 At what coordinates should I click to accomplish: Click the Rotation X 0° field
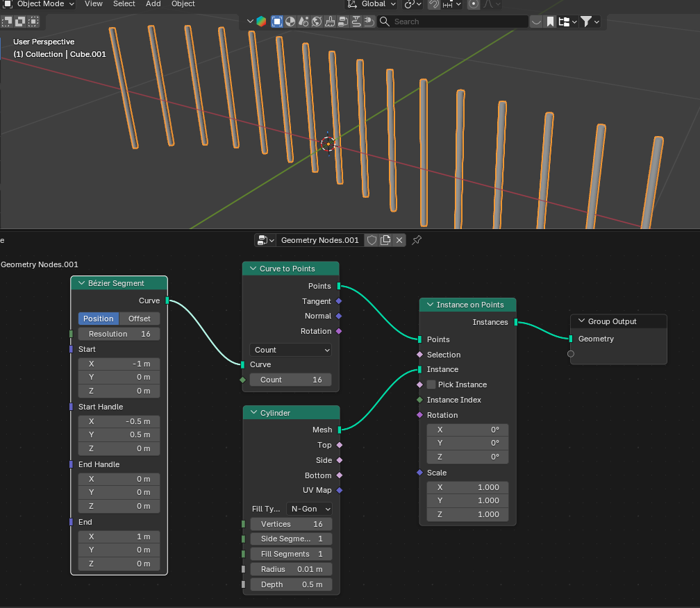pyautogui.click(x=467, y=430)
